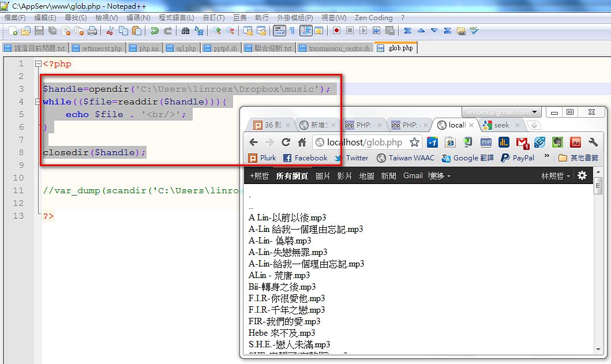Open the 檔案(F) menu
The image size is (611, 364).
(15, 18)
